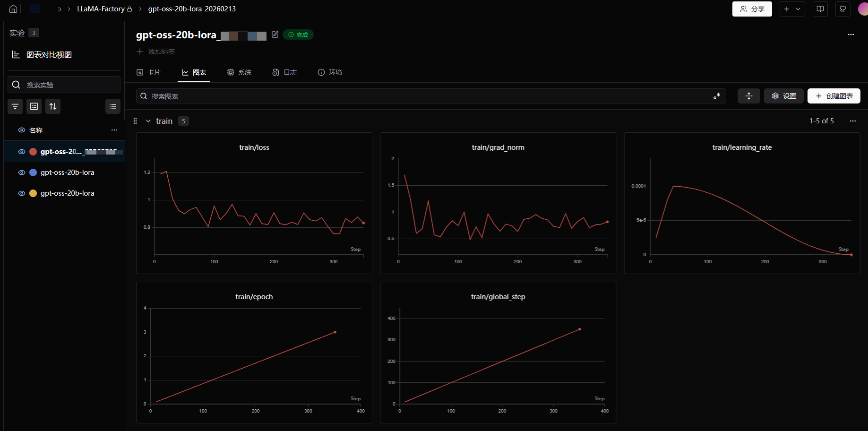This screenshot has height=431, width=868.
Task: Select the blue-dot gpt-oss-20b-lora experiment row
Action: coord(64,172)
